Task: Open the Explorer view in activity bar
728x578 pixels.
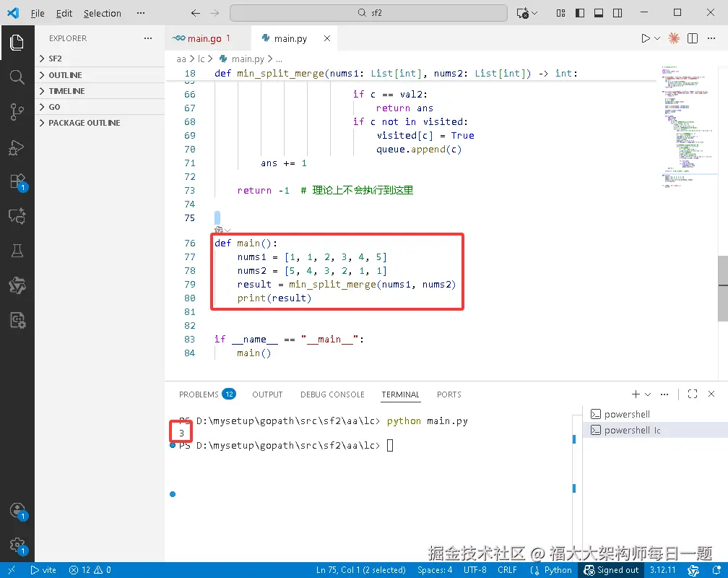Action: 17,43
